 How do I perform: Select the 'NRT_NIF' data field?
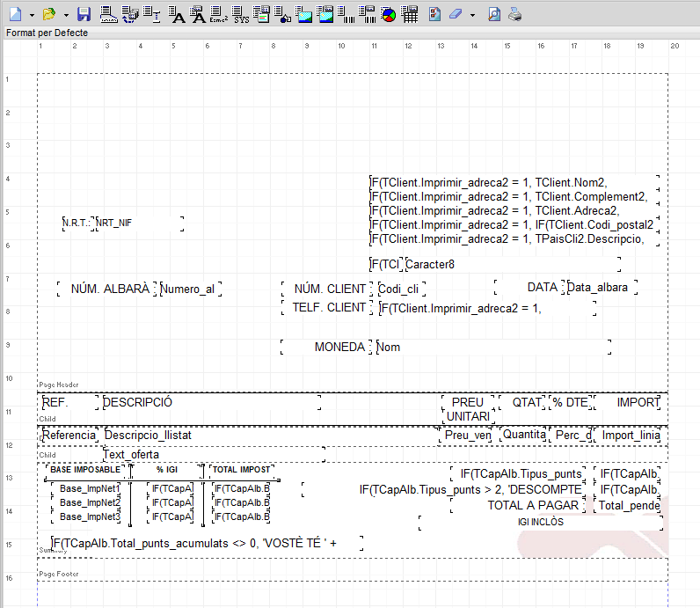pos(140,223)
